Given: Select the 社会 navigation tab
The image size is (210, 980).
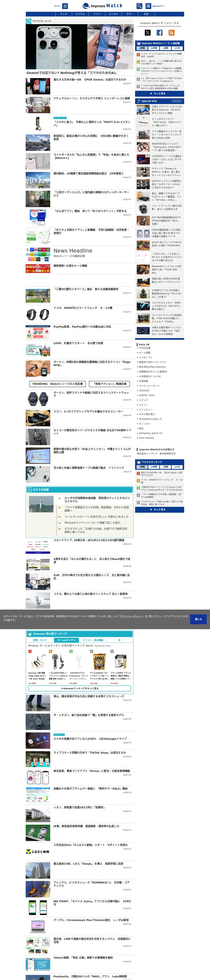Looking at the screenshot, I should pyautogui.click(x=146, y=14).
